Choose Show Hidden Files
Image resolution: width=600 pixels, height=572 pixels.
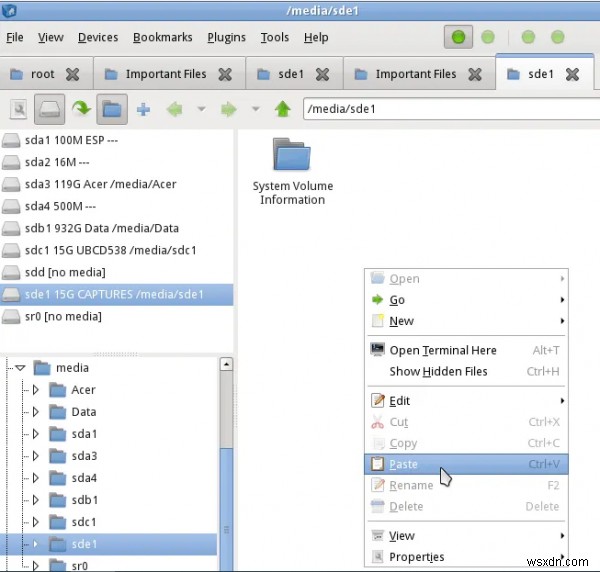(466, 372)
